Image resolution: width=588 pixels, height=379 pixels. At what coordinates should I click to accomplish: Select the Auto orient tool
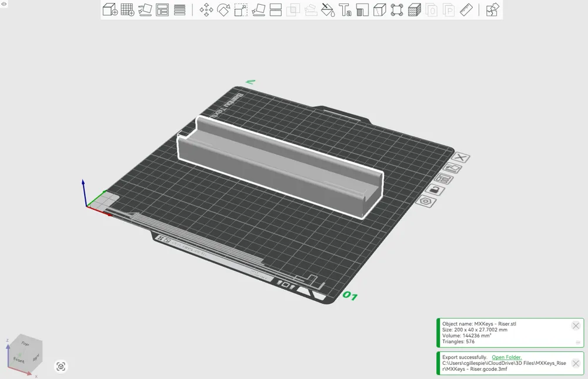145,10
